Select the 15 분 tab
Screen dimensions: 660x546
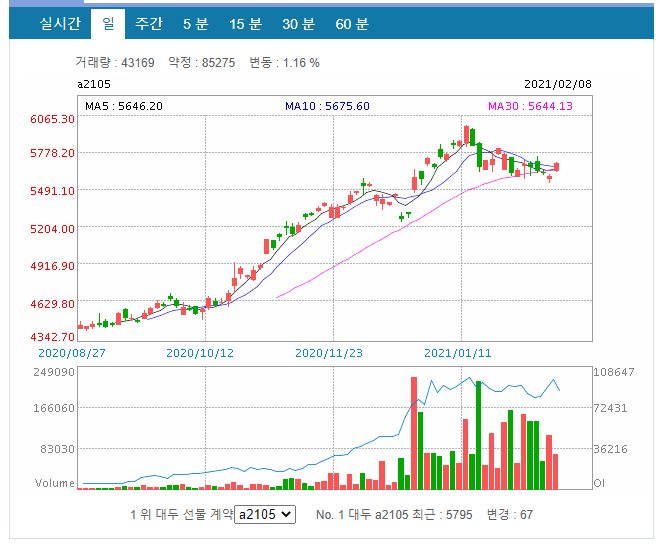click(245, 24)
